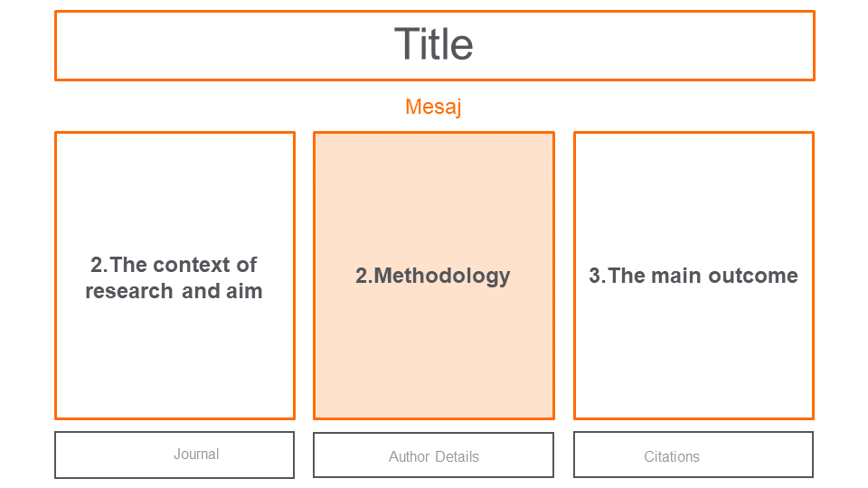The height and width of the screenshot is (488, 868).
Task: Click the '3.The main outcome' heading text
Action: (693, 276)
